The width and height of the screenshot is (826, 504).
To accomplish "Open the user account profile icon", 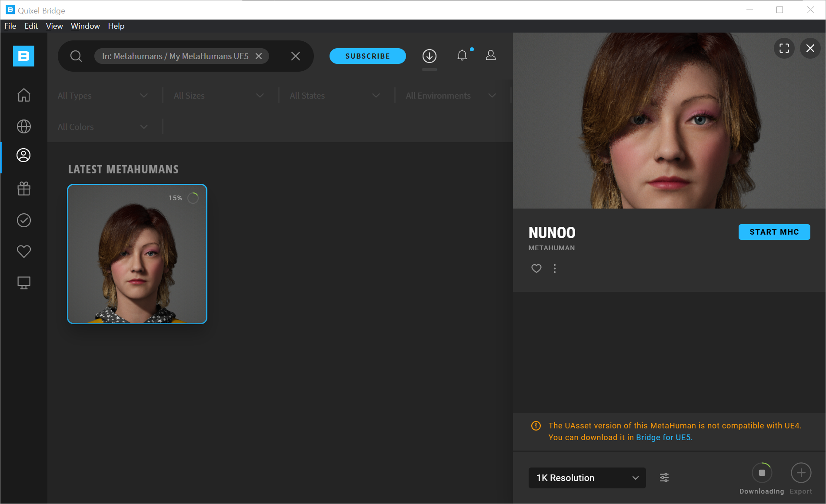I will pos(491,55).
